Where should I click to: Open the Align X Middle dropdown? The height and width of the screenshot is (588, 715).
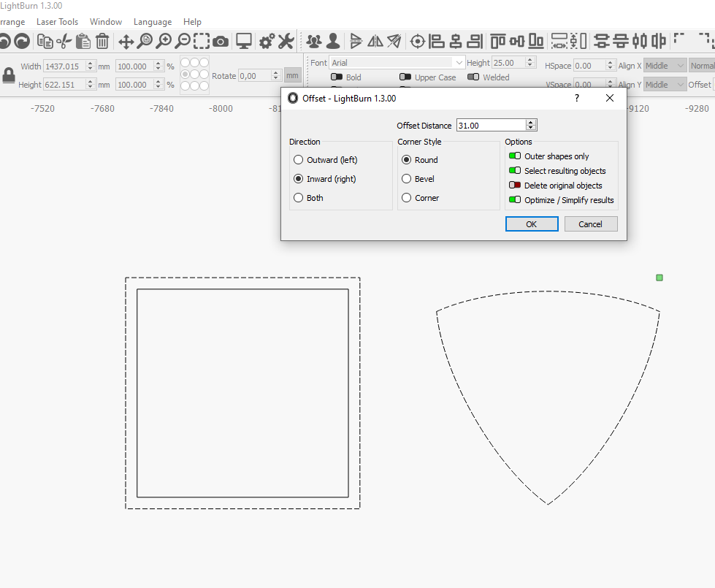(665, 66)
